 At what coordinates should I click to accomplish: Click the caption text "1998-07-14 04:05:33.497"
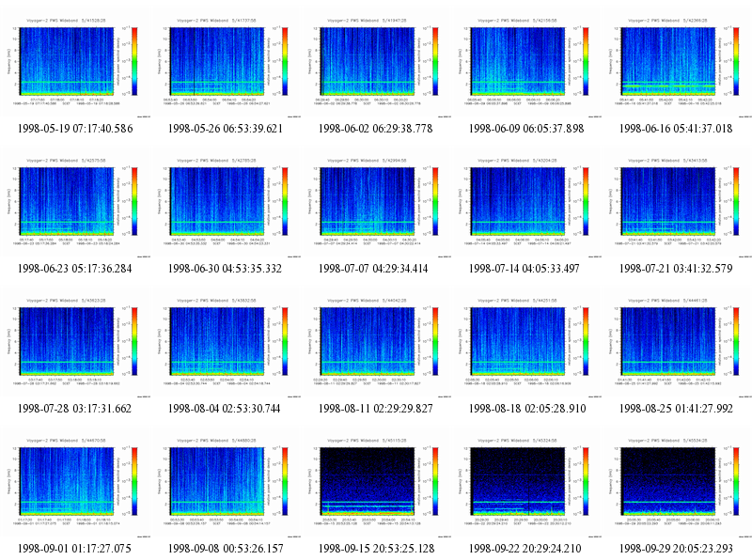[x=525, y=269]
